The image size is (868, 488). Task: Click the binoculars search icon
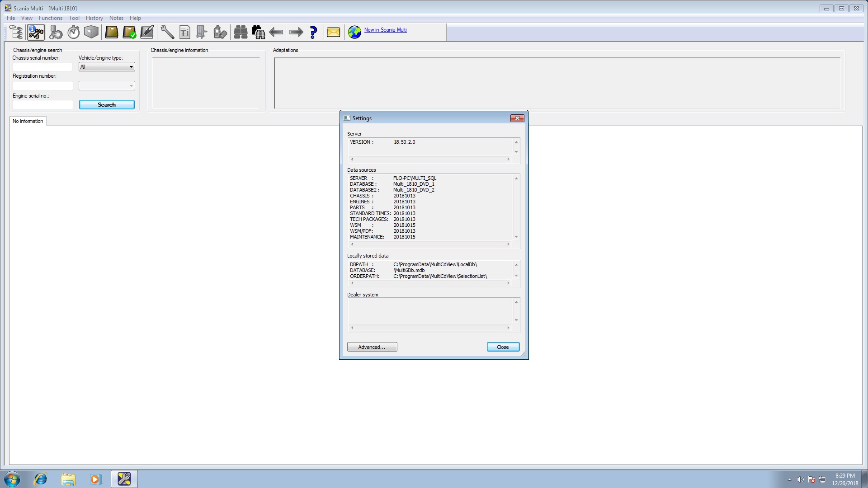[241, 32]
